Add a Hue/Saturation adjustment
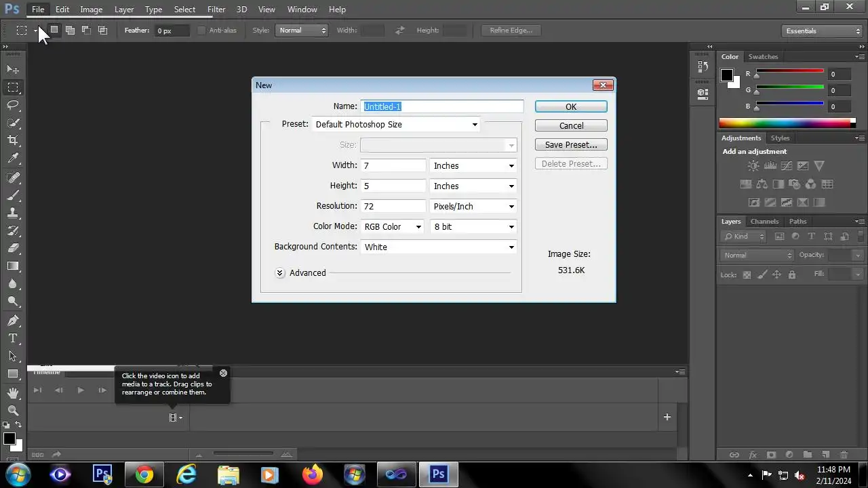 745,184
